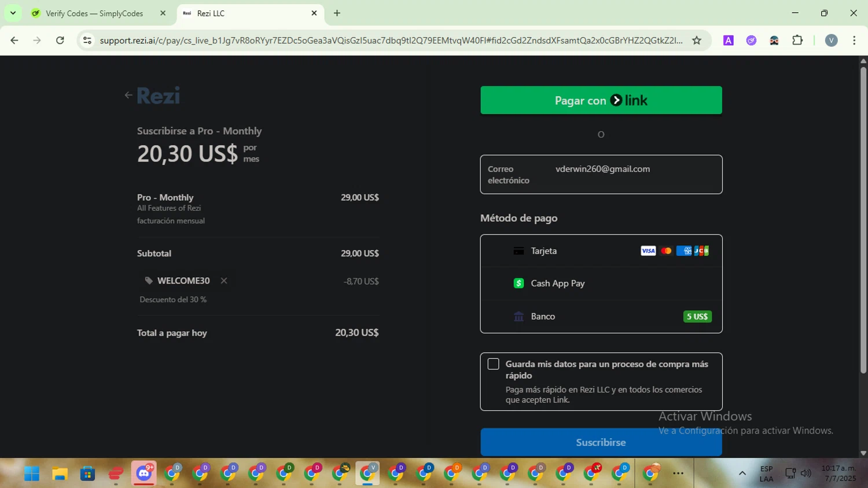Click the Suscribirse a Pro - Monthly heading
The image size is (868, 488).
pyautogui.click(x=200, y=131)
